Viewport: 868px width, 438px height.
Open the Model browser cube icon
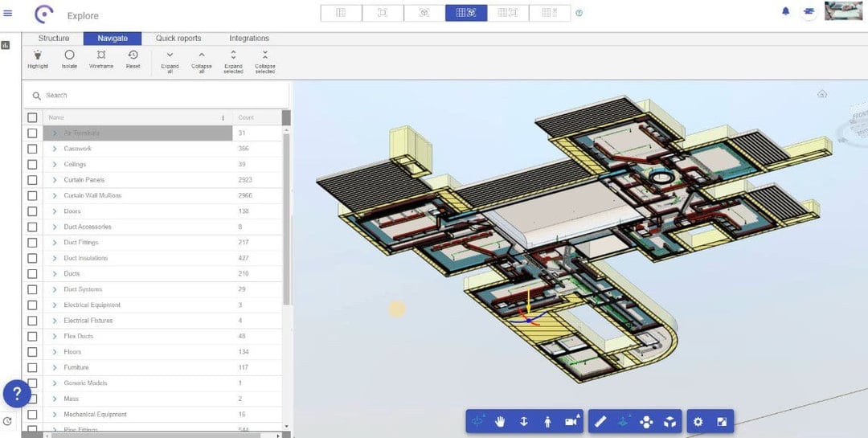[670, 422]
